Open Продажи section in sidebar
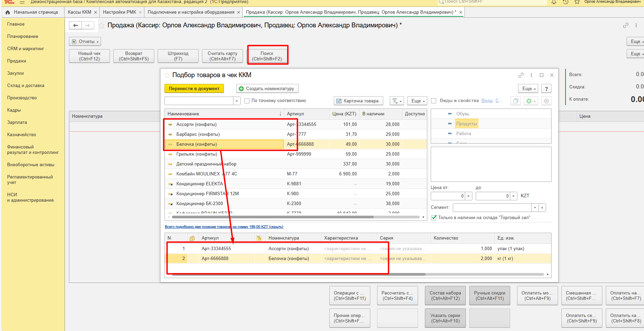 click(17, 61)
